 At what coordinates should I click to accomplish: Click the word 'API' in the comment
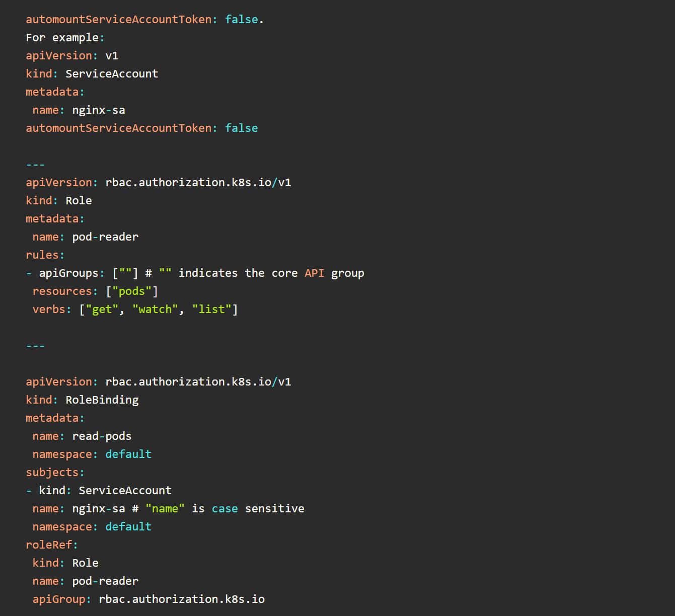pyautogui.click(x=315, y=273)
